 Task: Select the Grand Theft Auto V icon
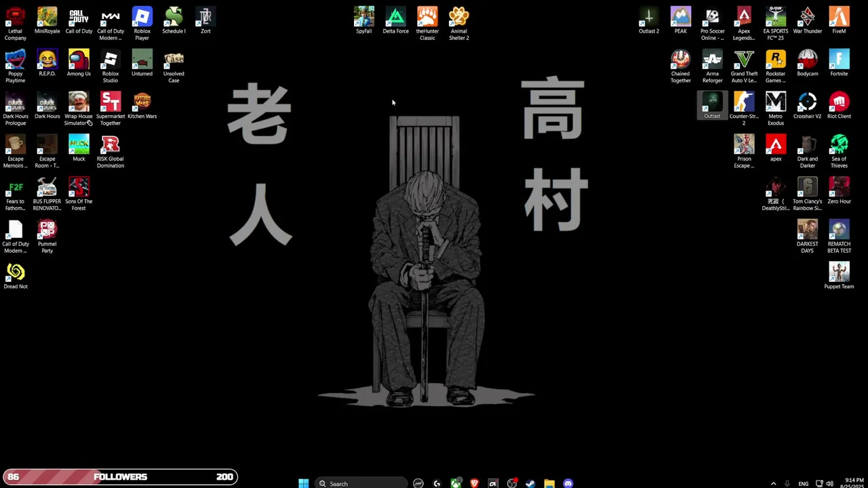(x=744, y=66)
